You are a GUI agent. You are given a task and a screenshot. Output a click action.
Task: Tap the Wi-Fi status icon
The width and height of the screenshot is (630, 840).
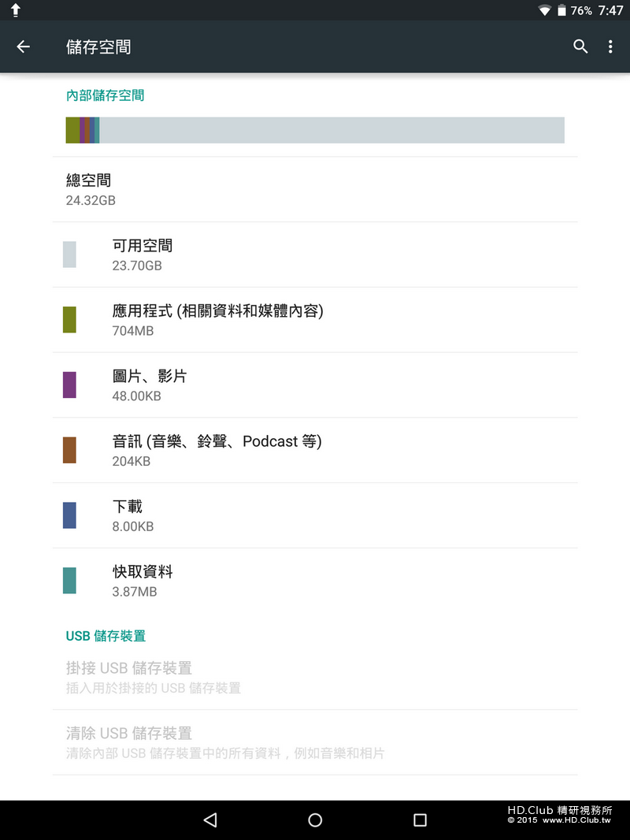click(544, 11)
